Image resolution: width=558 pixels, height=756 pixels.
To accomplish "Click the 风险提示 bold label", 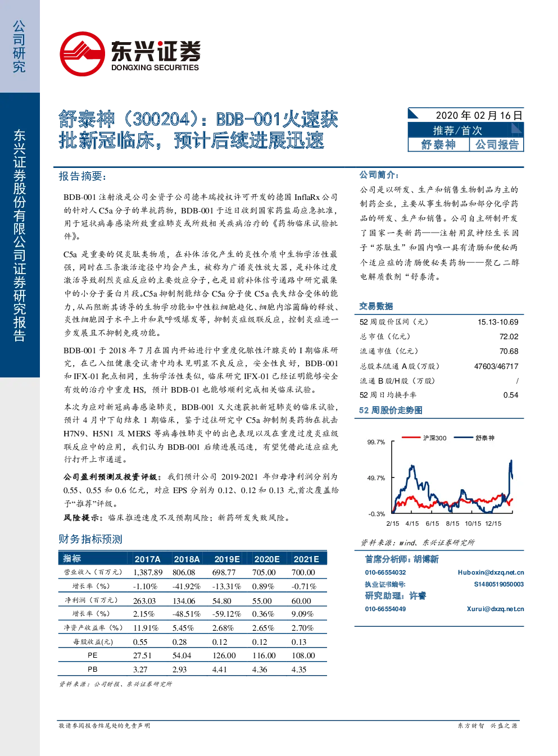I will pyautogui.click(x=83, y=518).
